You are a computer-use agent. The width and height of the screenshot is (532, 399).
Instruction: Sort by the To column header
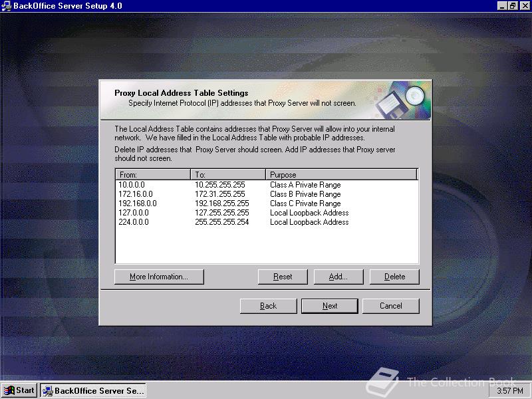(228, 174)
